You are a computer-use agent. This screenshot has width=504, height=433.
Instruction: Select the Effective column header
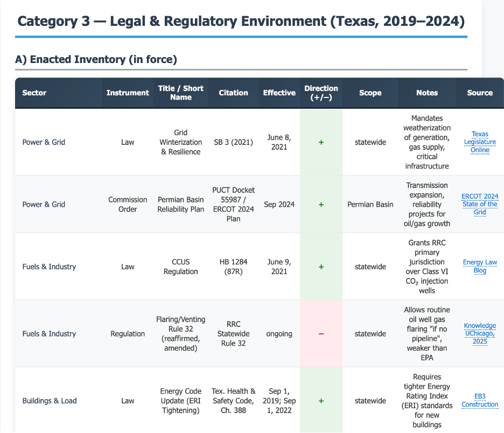279,93
